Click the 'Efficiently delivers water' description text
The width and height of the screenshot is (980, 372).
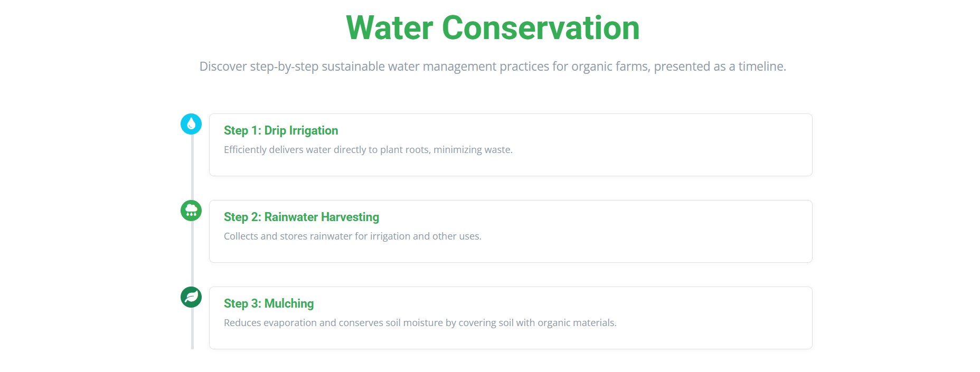coord(368,150)
